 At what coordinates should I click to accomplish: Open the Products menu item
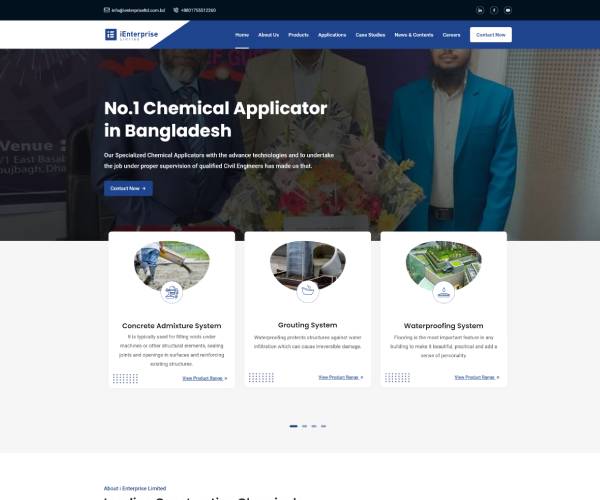click(298, 35)
